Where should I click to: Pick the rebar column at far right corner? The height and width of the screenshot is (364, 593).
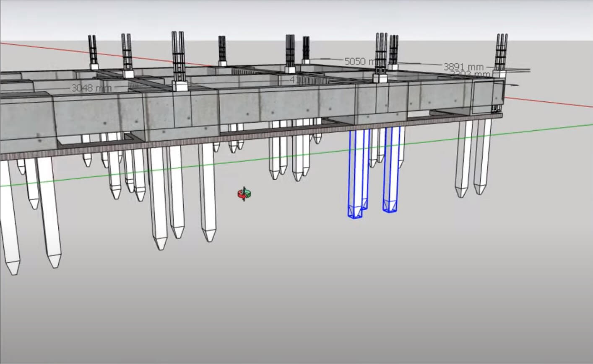coord(501,52)
